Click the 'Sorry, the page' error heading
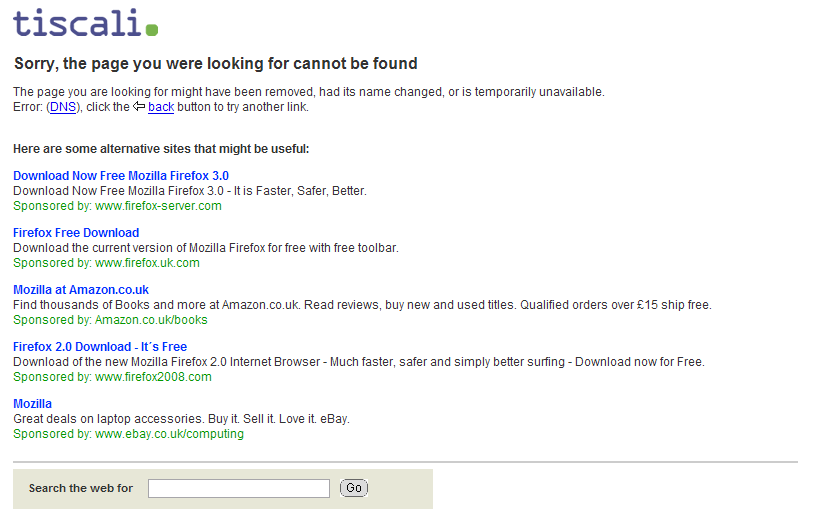 (215, 64)
